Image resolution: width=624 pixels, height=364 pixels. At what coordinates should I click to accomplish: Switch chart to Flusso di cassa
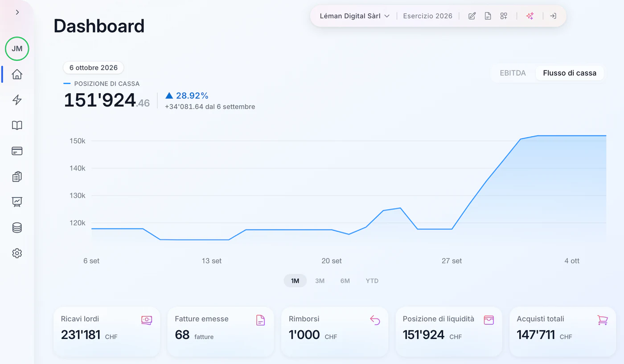[x=570, y=73]
